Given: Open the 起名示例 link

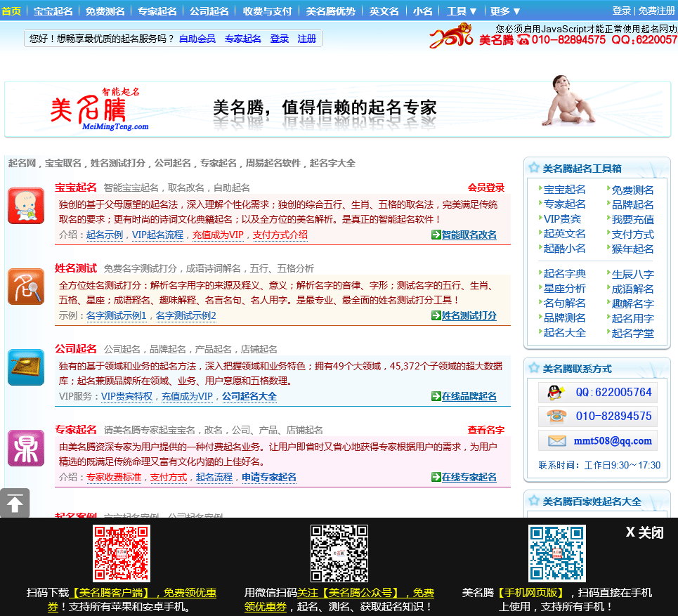Looking at the screenshot, I should (105, 235).
